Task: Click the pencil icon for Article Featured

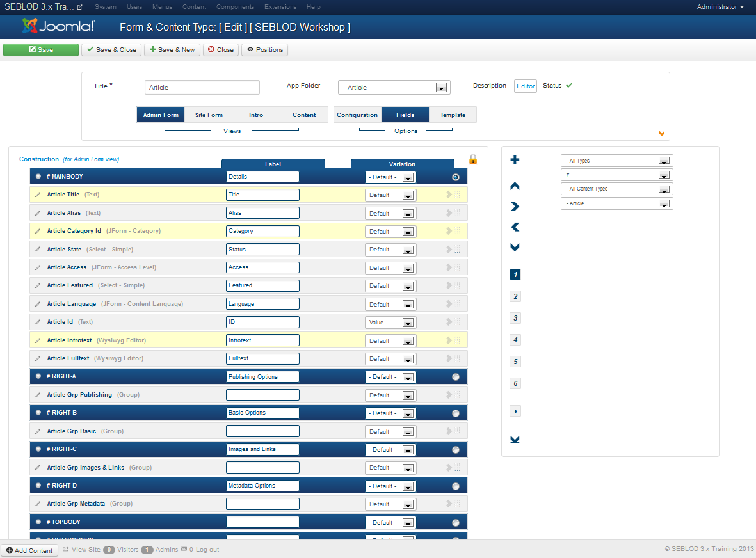Action: 38,286
